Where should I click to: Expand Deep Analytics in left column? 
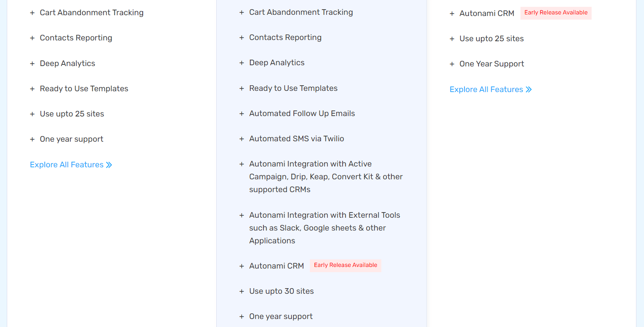coord(32,64)
